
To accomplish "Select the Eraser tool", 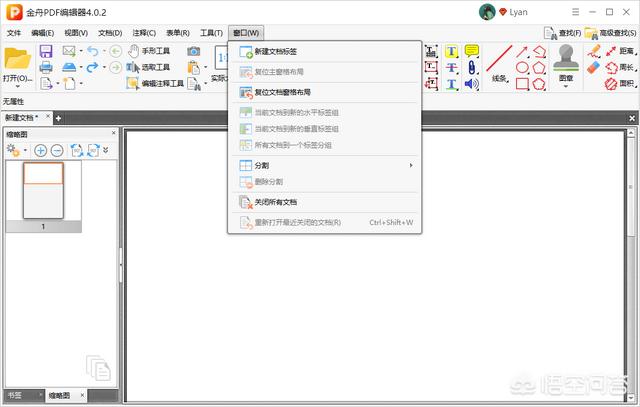I will [593, 67].
